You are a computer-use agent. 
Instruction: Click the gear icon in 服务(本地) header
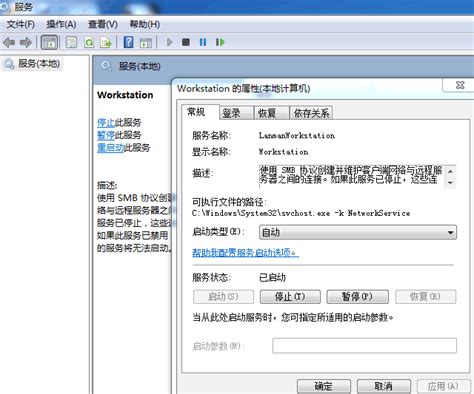(106, 66)
